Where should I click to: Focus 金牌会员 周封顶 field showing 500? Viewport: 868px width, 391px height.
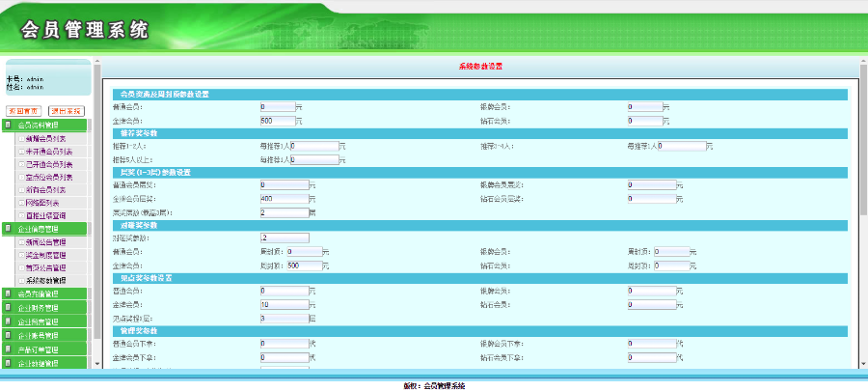point(305,265)
